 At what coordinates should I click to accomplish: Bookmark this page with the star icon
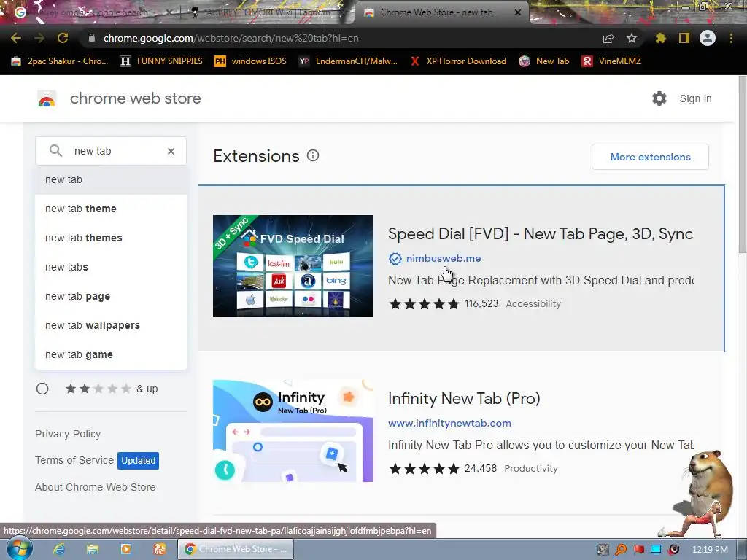pyautogui.click(x=632, y=38)
